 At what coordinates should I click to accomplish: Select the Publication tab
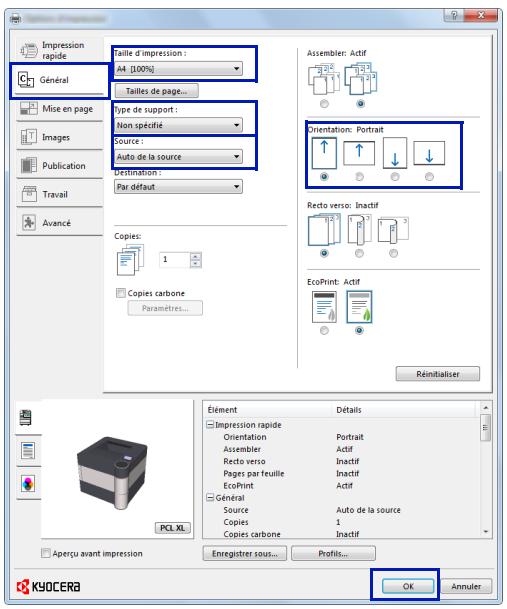(59, 166)
